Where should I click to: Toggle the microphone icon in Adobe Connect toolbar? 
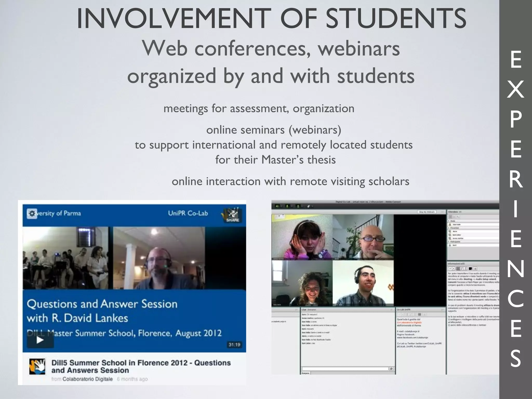click(287, 206)
